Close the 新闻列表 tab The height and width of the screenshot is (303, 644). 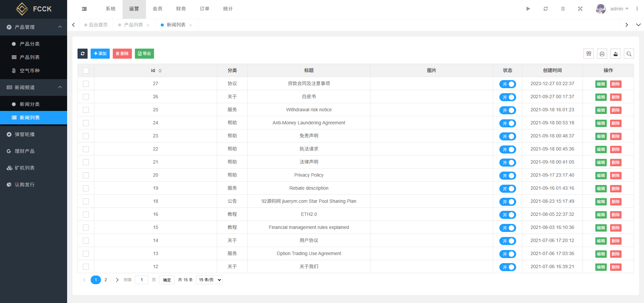click(191, 25)
